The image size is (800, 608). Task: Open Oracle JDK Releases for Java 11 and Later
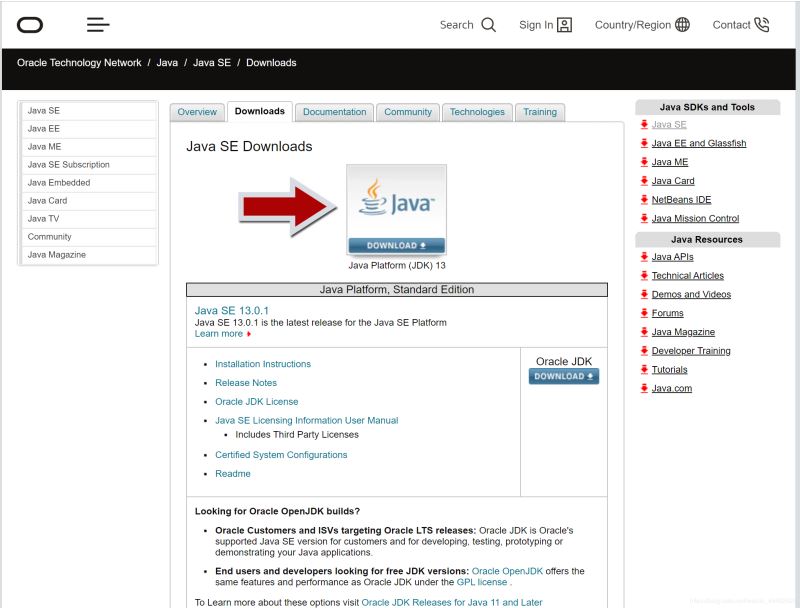coord(452,602)
